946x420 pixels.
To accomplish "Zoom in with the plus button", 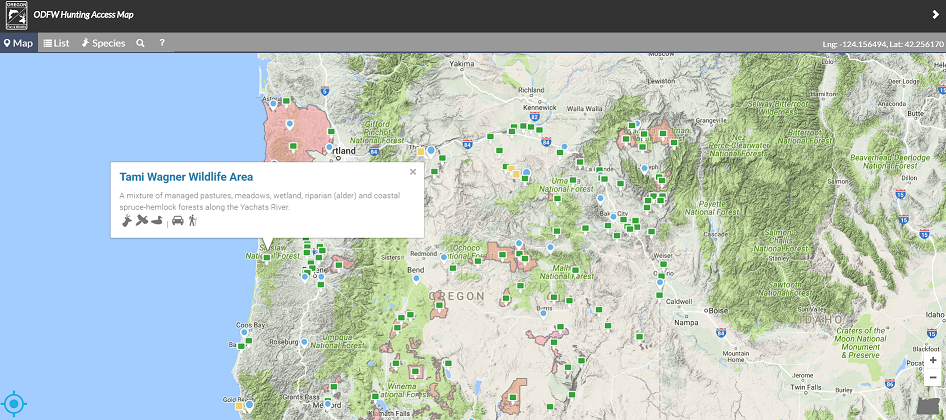I will (933, 360).
